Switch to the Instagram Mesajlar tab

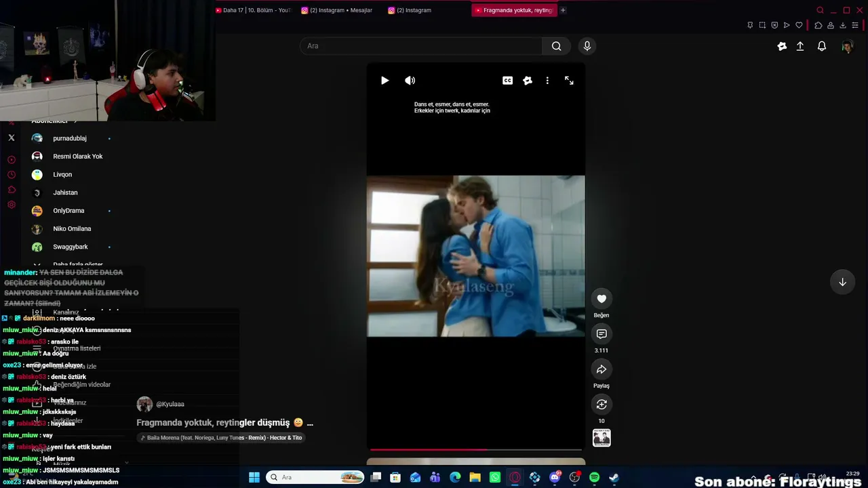point(337,10)
